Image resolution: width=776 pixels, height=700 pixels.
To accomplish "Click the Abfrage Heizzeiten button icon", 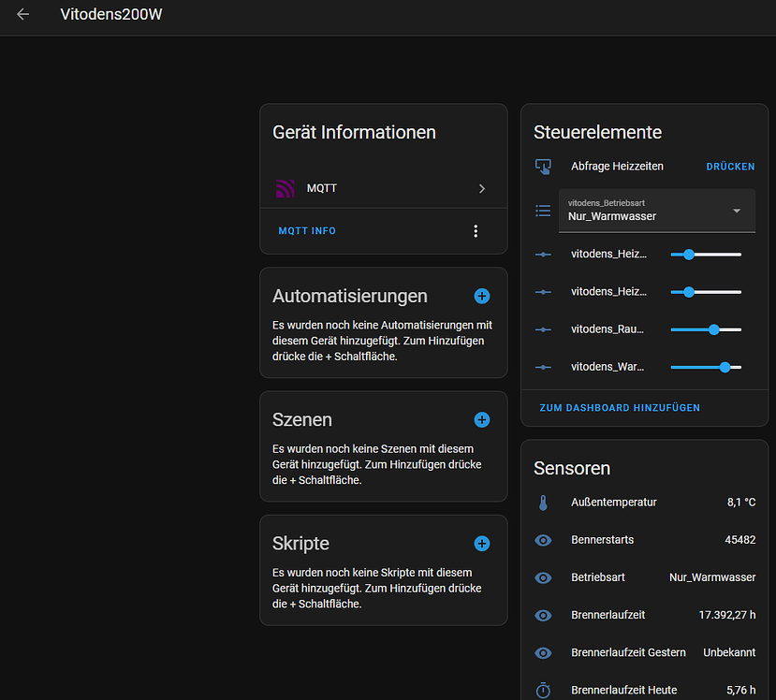I will (543, 166).
